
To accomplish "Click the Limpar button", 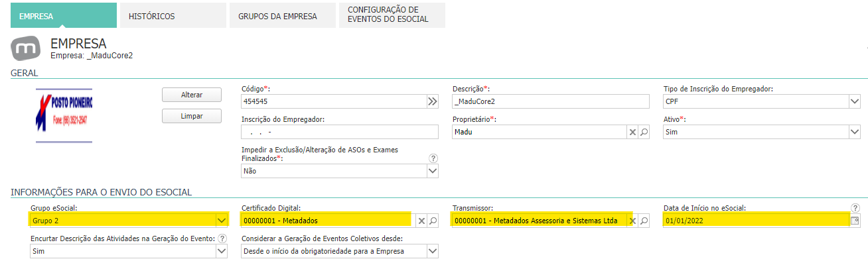I will pos(192,116).
